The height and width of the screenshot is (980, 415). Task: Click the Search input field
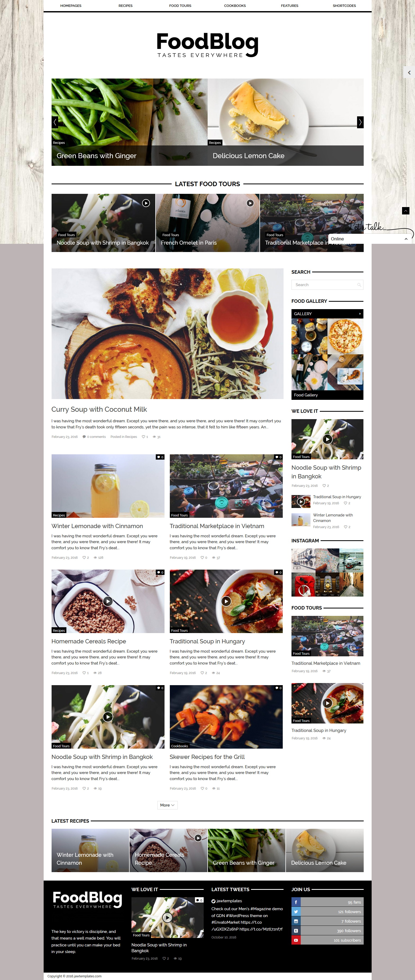[327, 285]
